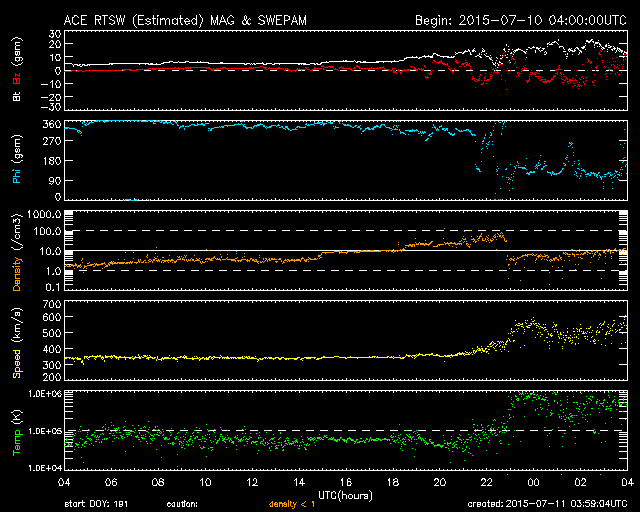Click the '1000.0' value on Density axis
This screenshot has width=640, height=512.
(x=44, y=215)
